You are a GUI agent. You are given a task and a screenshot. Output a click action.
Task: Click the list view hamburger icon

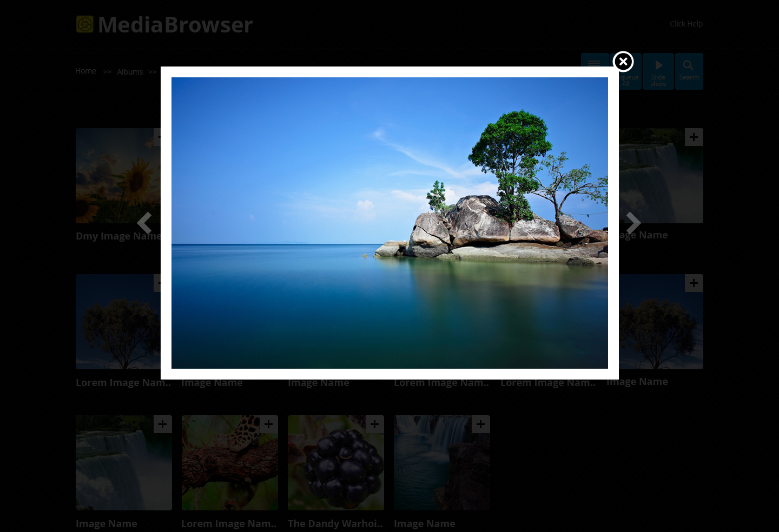tap(594, 63)
